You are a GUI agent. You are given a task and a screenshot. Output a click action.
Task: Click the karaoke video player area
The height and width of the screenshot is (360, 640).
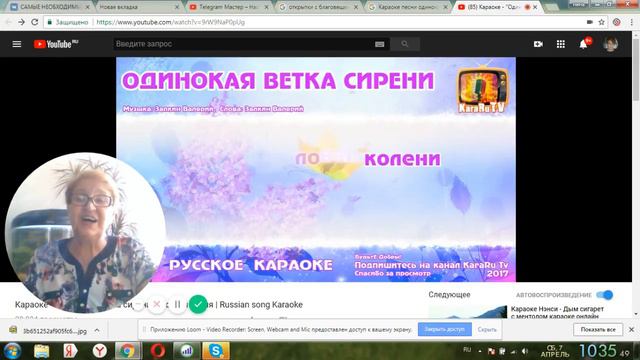(316, 169)
